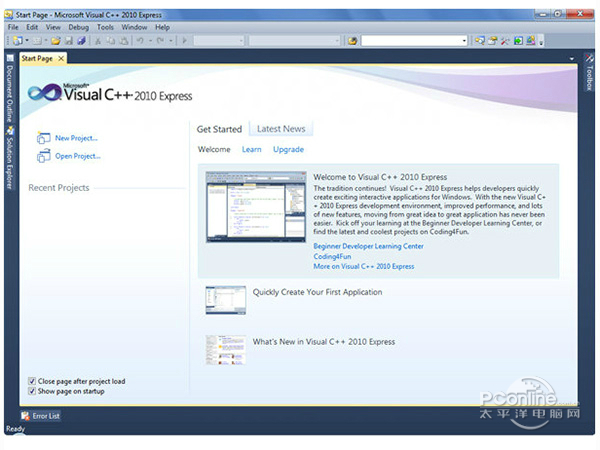Viewport: 600px width, 450px height.
Task: Click the Save All toolbar icon
Action: click(81, 41)
